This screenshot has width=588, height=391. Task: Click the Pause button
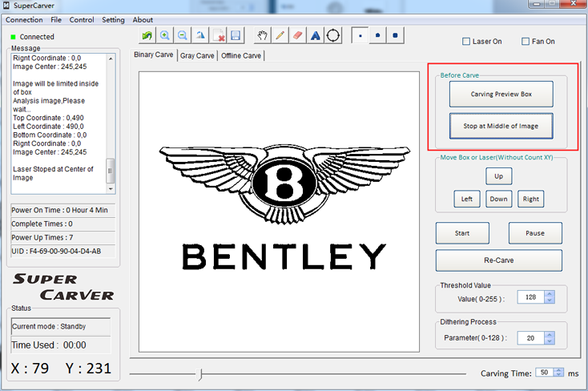point(535,233)
